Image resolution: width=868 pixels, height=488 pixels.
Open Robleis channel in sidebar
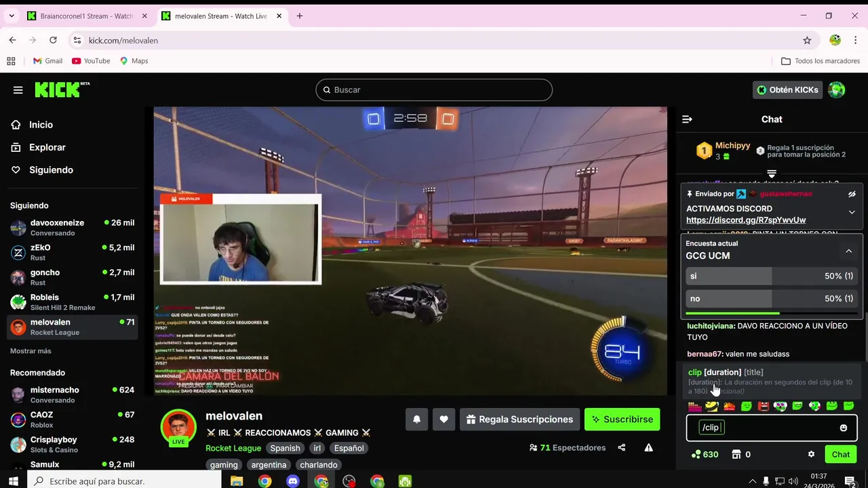(73, 302)
